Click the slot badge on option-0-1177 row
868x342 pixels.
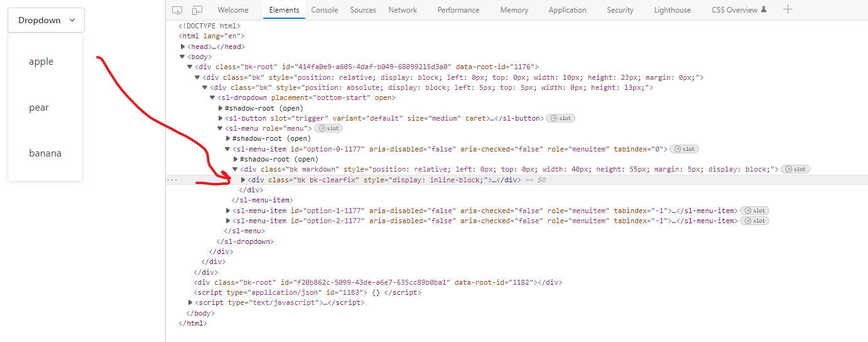pos(685,149)
